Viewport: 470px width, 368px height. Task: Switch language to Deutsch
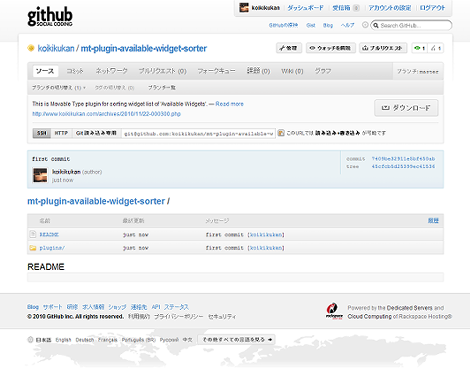(x=85, y=340)
